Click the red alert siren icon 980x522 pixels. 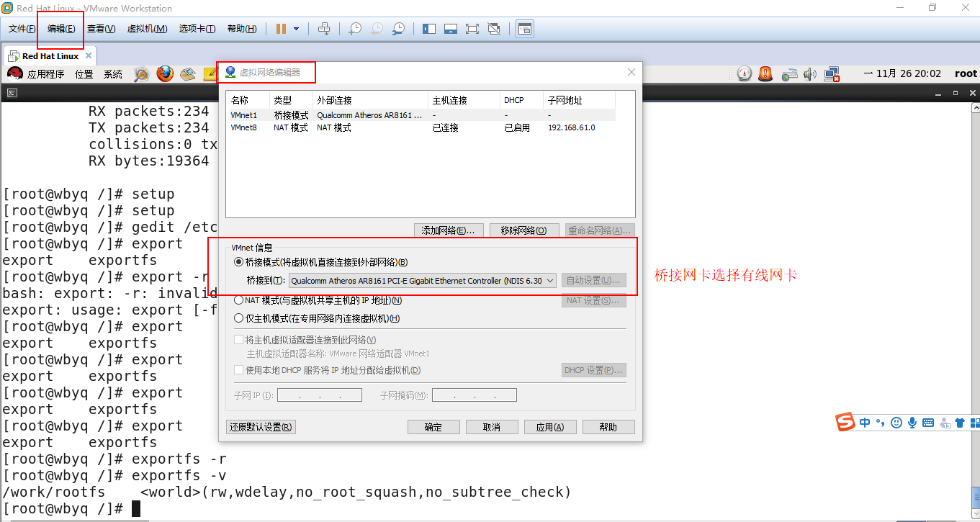[765, 73]
